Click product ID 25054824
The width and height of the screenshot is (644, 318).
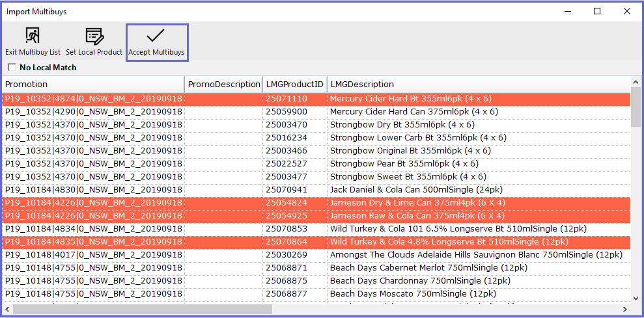[287, 203]
